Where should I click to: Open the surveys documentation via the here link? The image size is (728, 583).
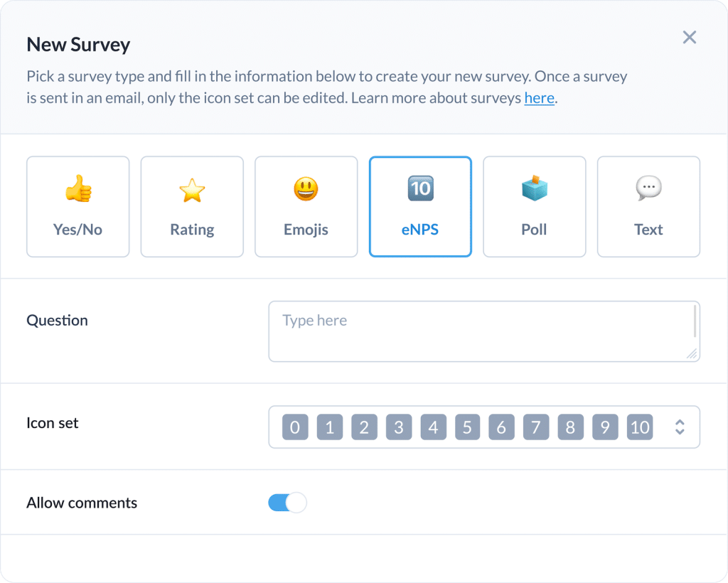click(539, 97)
